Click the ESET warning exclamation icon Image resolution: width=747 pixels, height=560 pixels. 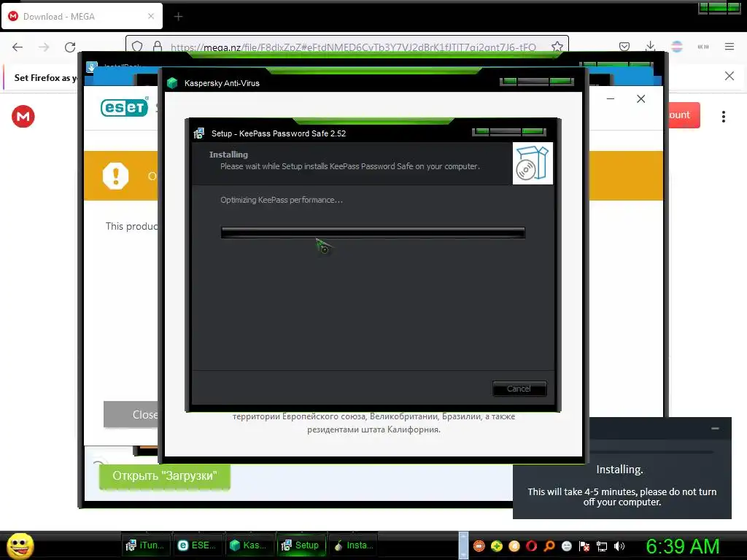(x=115, y=176)
